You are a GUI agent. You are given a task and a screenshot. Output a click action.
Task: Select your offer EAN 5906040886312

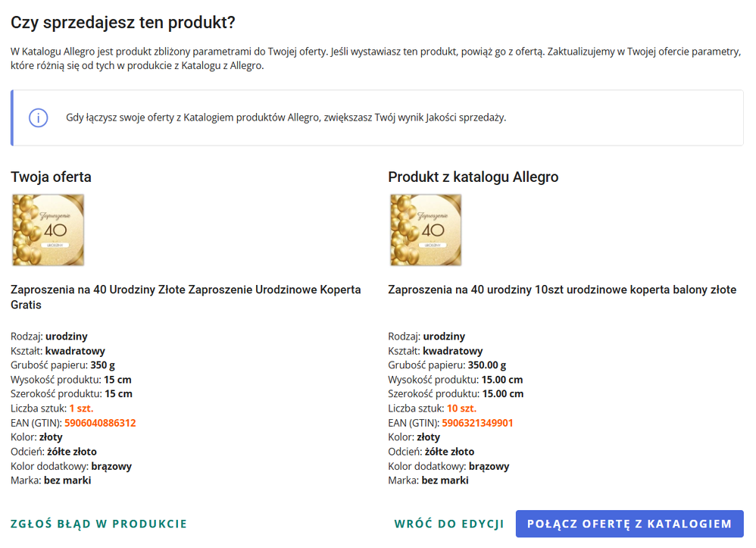click(x=100, y=423)
